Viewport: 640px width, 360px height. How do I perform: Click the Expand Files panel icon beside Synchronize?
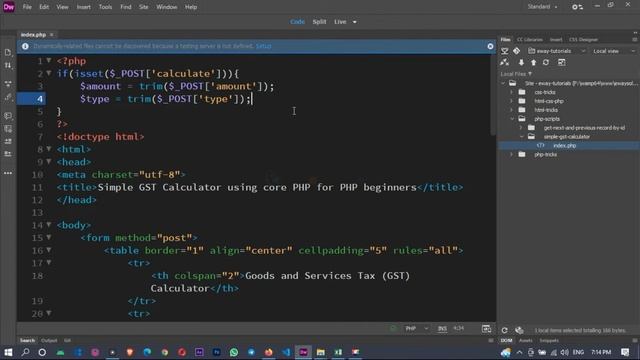tap(562, 62)
